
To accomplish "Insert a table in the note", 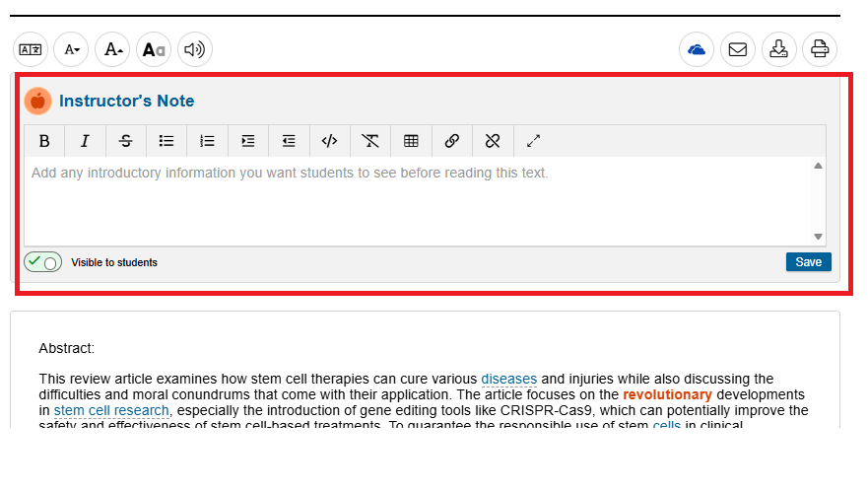I will tap(411, 141).
